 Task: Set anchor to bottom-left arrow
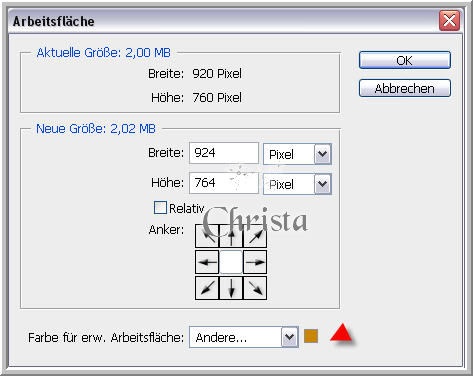(x=207, y=288)
